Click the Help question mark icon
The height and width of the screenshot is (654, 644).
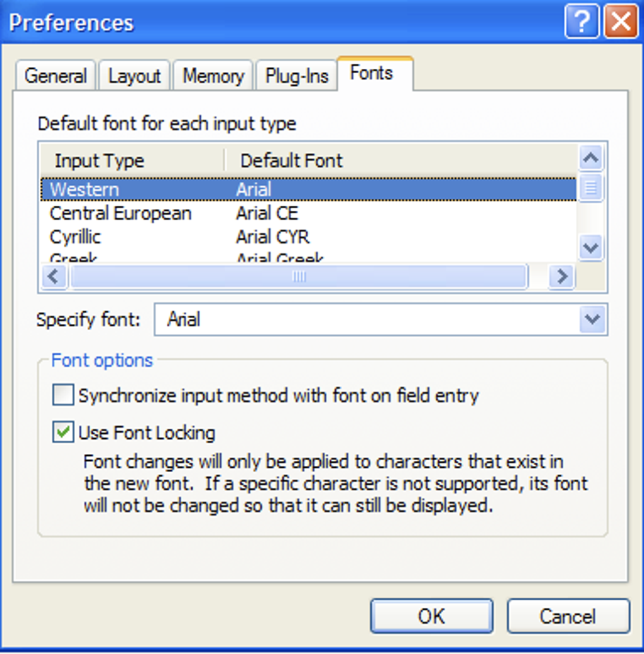point(581,23)
